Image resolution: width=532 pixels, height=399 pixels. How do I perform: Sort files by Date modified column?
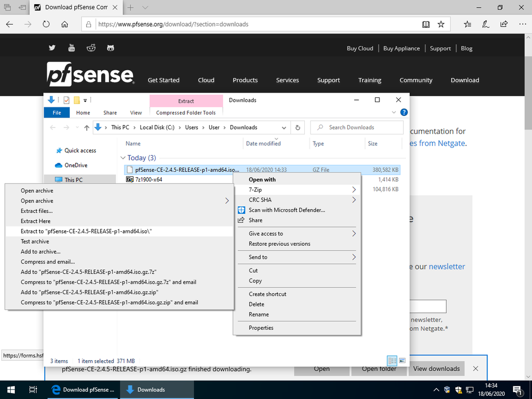pyautogui.click(x=263, y=144)
